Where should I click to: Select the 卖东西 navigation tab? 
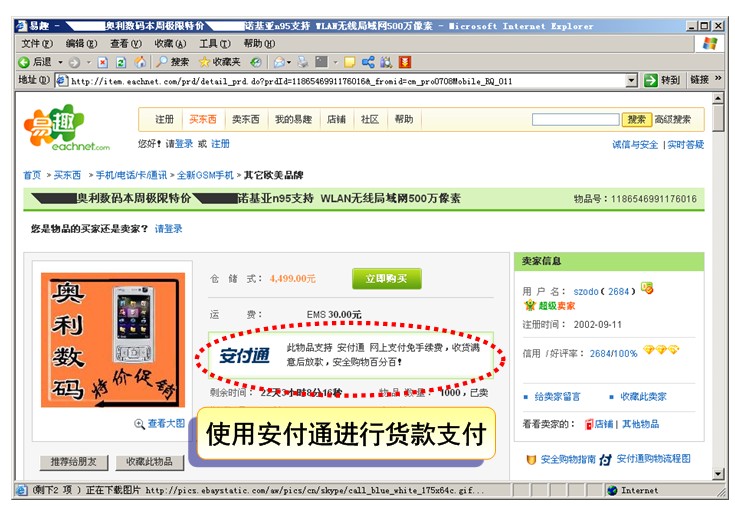coord(246,119)
